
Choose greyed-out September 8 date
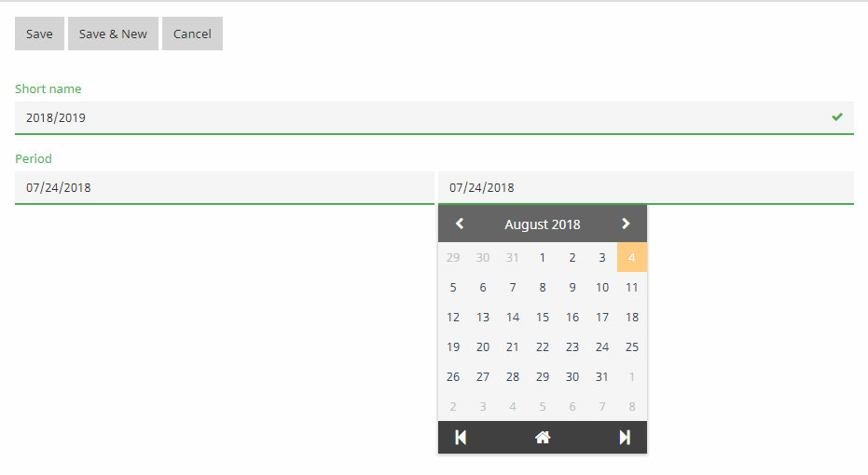click(x=631, y=406)
